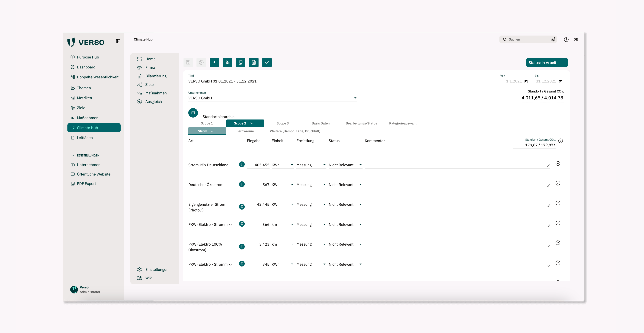Open the Unternehmen company dropdown

point(355,98)
